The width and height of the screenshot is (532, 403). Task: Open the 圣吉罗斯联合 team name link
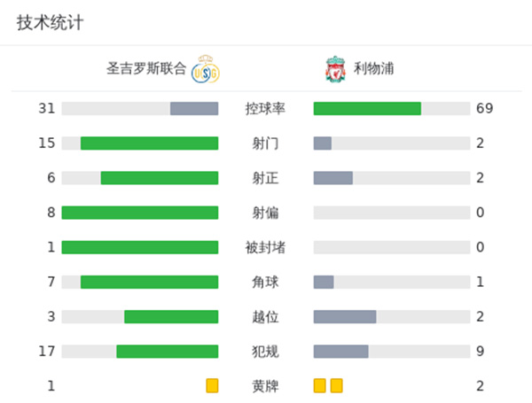[x=146, y=69]
